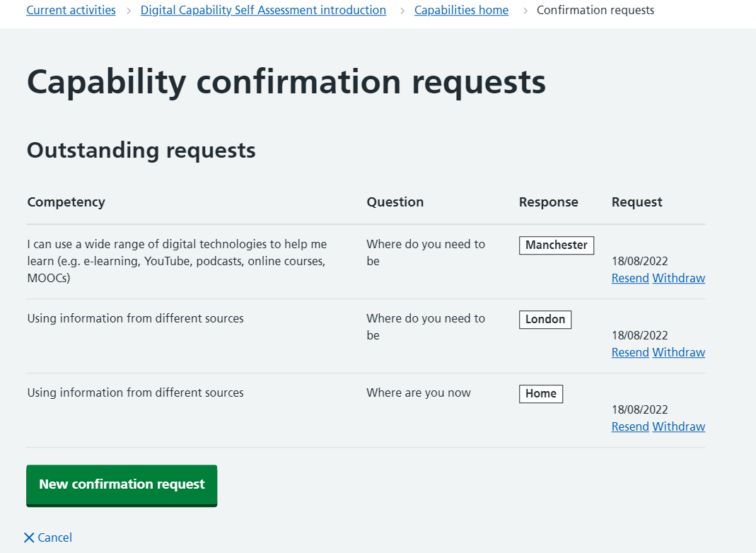This screenshot has height=553, width=756.
Task: Select the London response tag
Action: point(545,319)
